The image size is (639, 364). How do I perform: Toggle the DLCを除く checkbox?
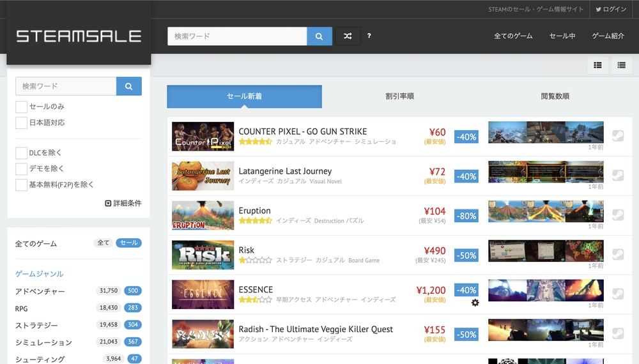[x=22, y=153]
